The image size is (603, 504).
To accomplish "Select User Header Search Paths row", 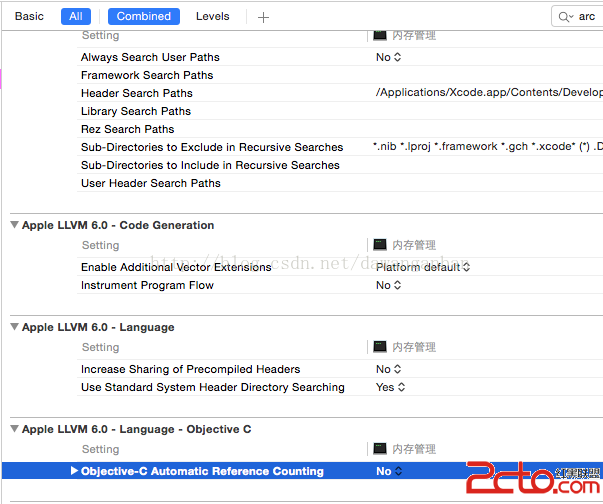I will coord(340,183).
